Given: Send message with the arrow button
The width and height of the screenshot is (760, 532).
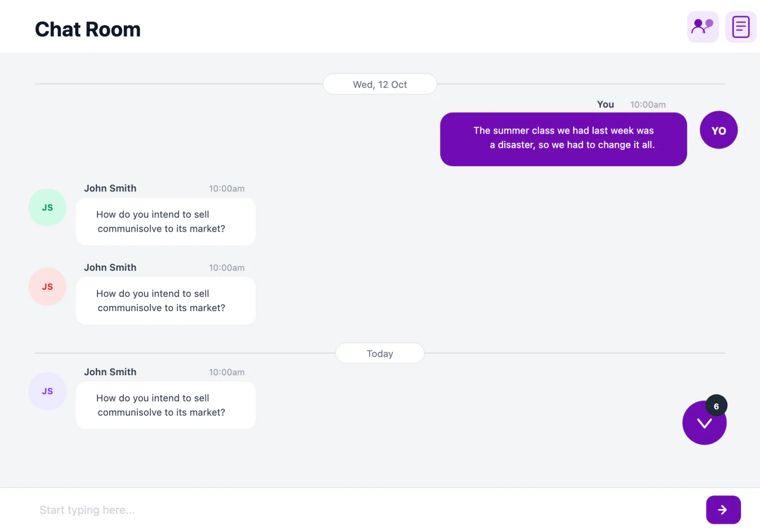Looking at the screenshot, I should pos(723,510).
